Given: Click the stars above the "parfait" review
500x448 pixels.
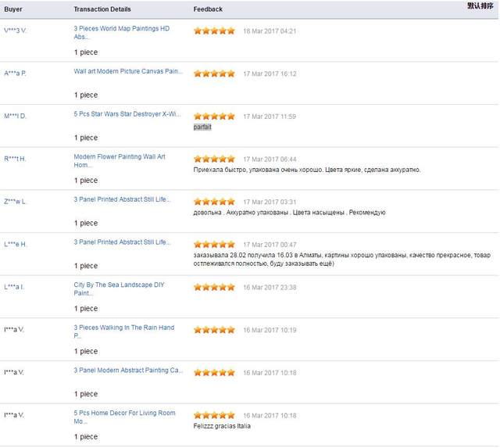Looking at the screenshot, I should pyautogui.click(x=214, y=116).
